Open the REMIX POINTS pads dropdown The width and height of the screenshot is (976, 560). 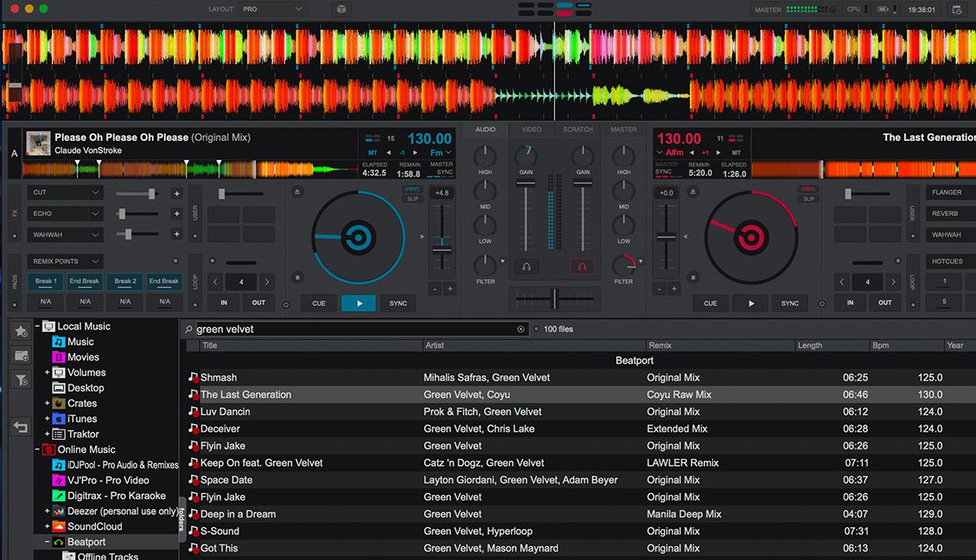click(x=66, y=261)
